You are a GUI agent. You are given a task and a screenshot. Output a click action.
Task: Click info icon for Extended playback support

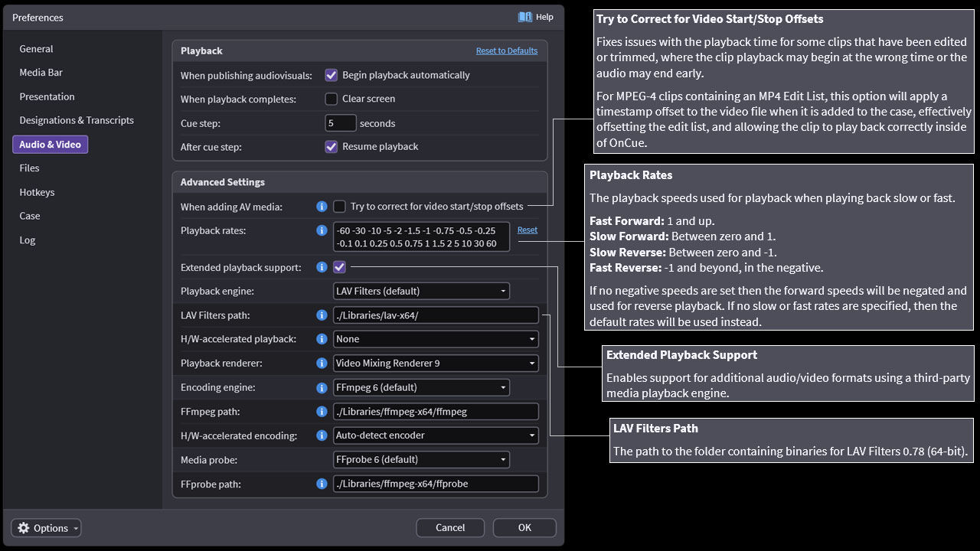322,267
